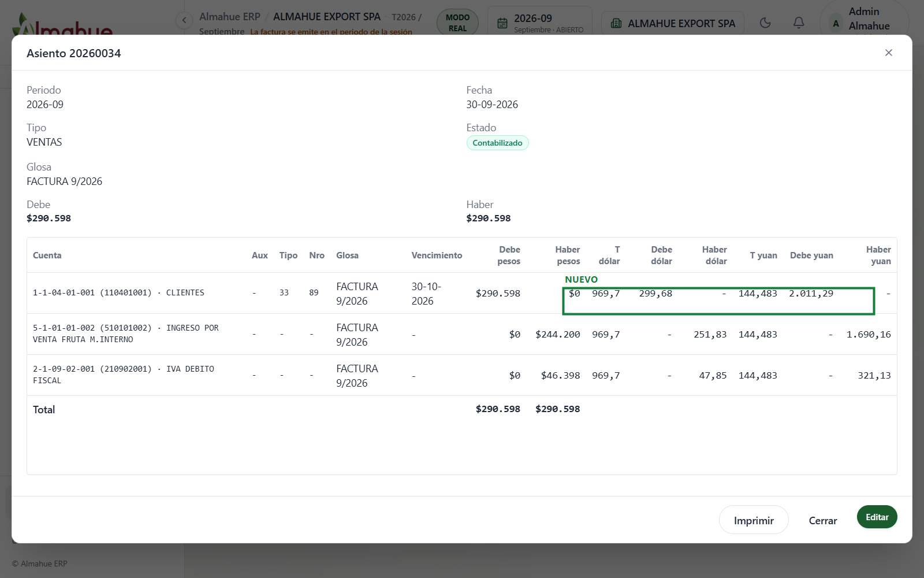Close the Asiento 20260034 dialog
Image resolution: width=924 pixels, height=578 pixels.
pos(888,53)
